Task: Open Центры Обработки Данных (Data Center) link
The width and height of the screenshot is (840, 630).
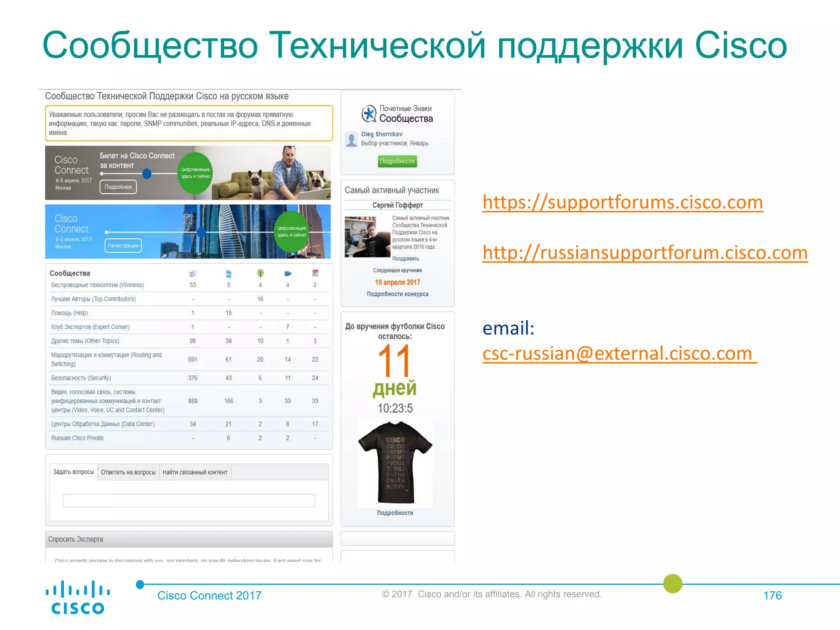Action: pos(103,424)
